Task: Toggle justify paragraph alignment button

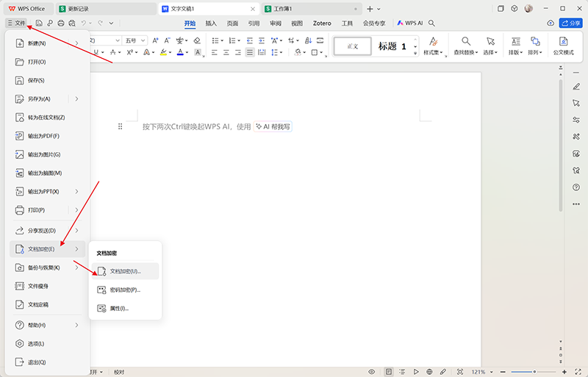Action: coord(250,53)
